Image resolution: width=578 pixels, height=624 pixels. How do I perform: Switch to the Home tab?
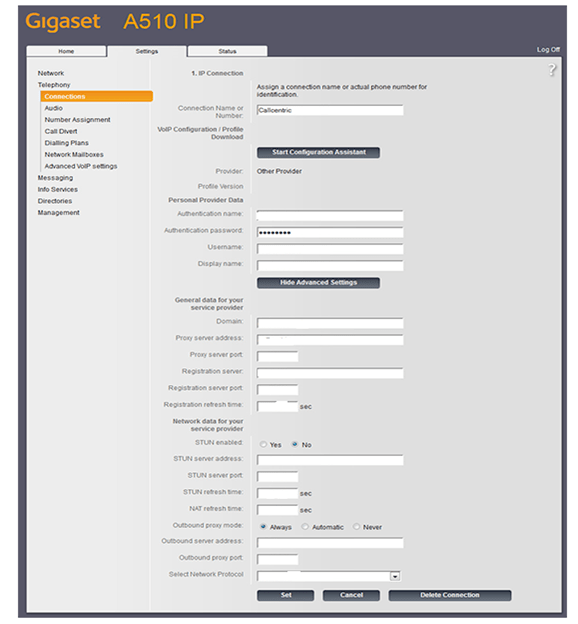[x=66, y=51]
